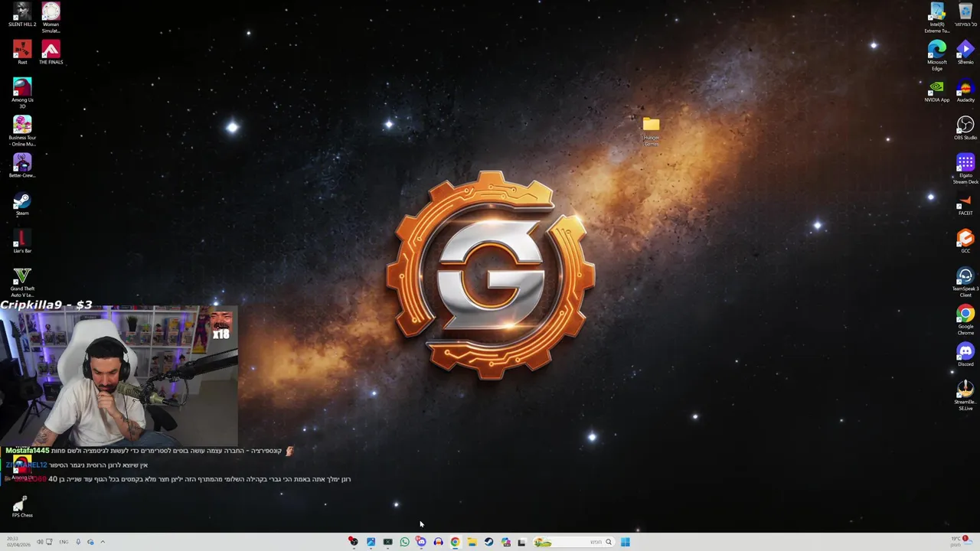Click the taskbar search box
Viewport: 980px width, 551px height.
pyautogui.click(x=574, y=542)
